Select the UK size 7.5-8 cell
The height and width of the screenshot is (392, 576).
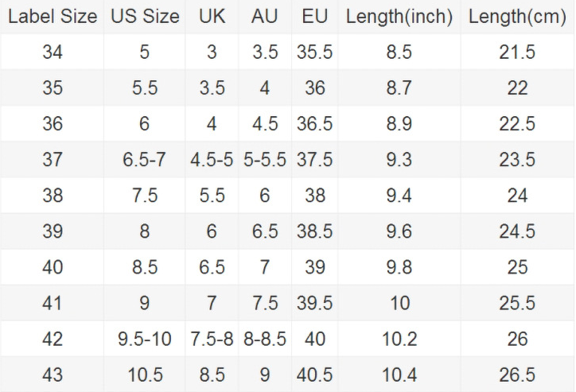click(x=212, y=339)
